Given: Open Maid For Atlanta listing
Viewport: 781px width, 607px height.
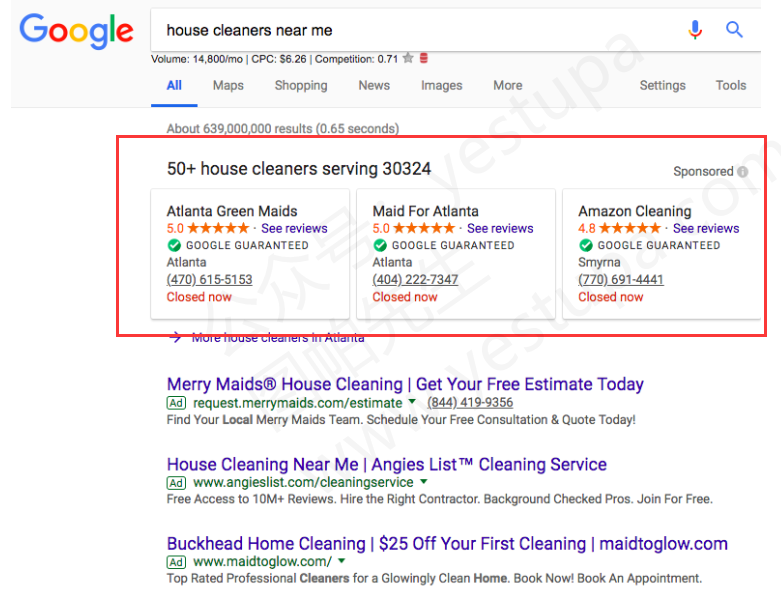Looking at the screenshot, I should [x=425, y=211].
